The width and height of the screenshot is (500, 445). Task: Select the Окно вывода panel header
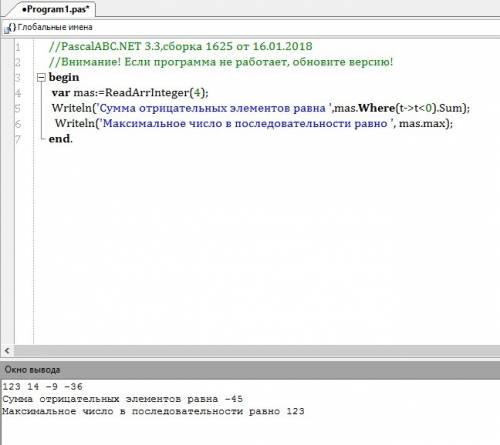[250, 370]
